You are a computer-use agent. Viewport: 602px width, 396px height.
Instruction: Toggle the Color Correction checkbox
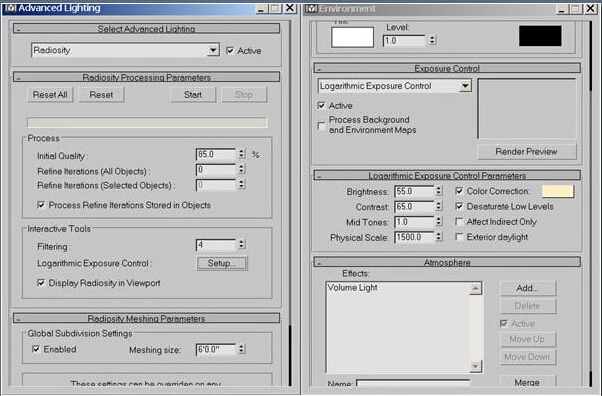(459, 191)
